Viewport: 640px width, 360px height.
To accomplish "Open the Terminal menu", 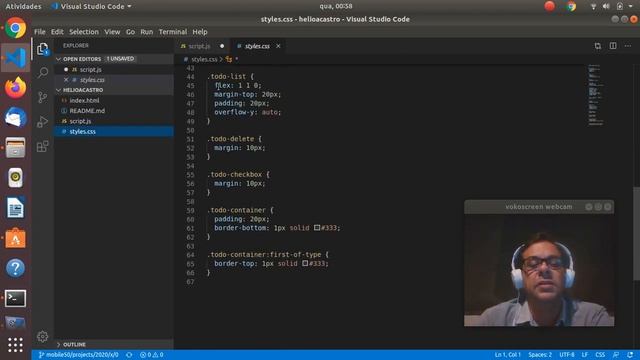I will pyautogui.click(x=173, y=32).
